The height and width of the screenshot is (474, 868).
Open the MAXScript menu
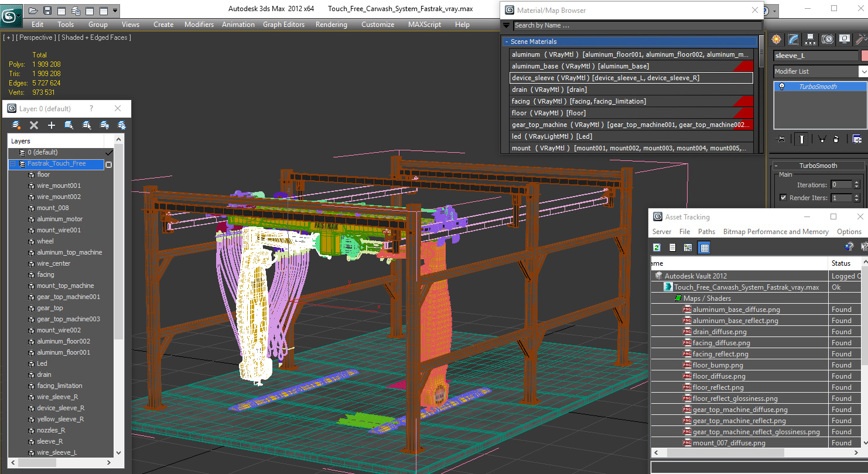425,25
